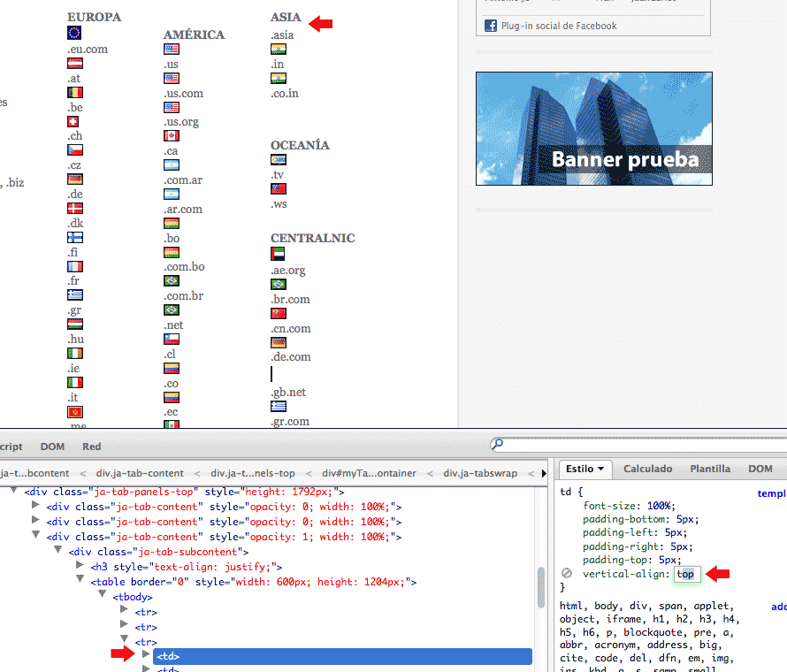The width and height of the screenshot is (787, 672).
Task: Disable the vertical-align CSS property
Action: 567,573
